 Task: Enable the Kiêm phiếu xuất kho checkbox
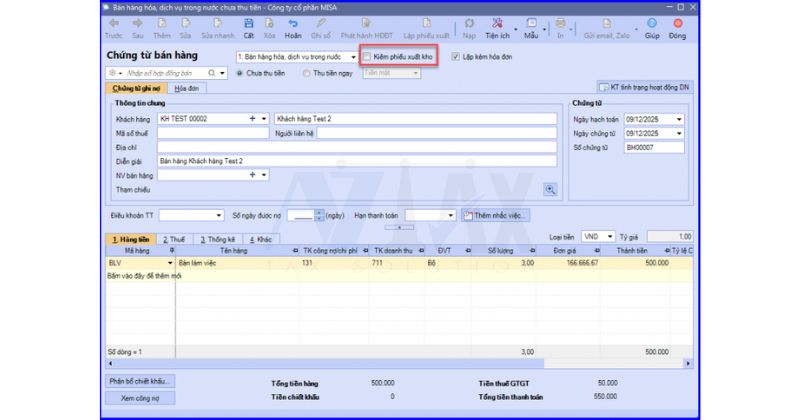[x=367, y=57]
